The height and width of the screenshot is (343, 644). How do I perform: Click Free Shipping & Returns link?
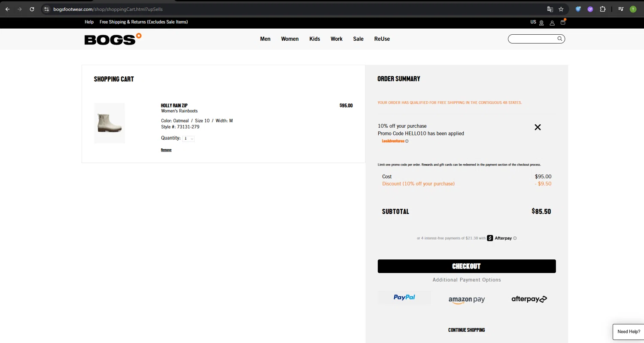pyautogui.click(x=144, y=22)
